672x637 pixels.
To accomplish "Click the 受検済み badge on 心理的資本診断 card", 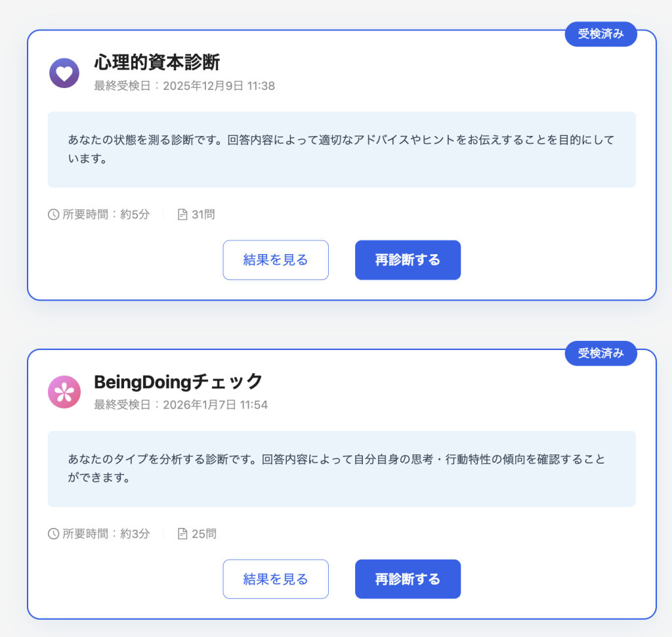I will [600, 34].
